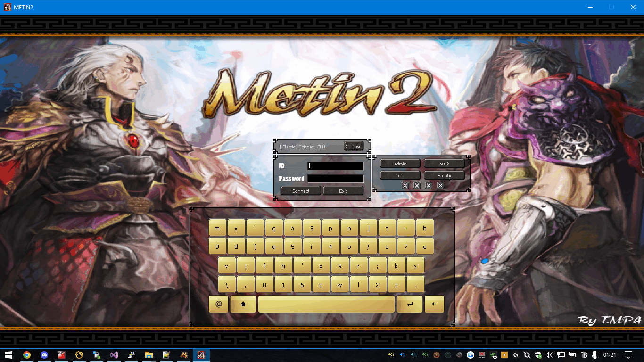The height and width of the screenshot is (362, 644).
Task: Click the volume speaker icon in system tray
Action: coord(549,355)
